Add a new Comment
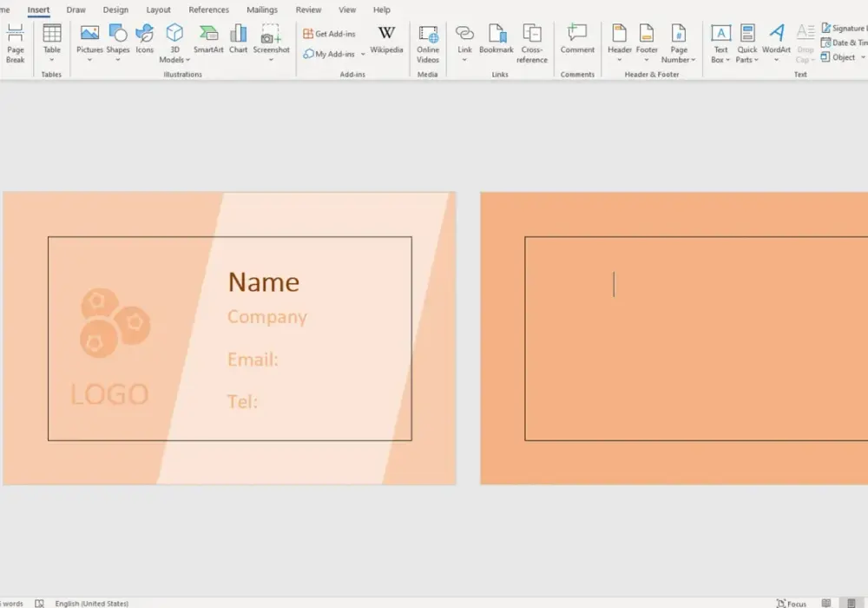Image resolution: width=868 pixels, height=608 pixels. [577, 39]
